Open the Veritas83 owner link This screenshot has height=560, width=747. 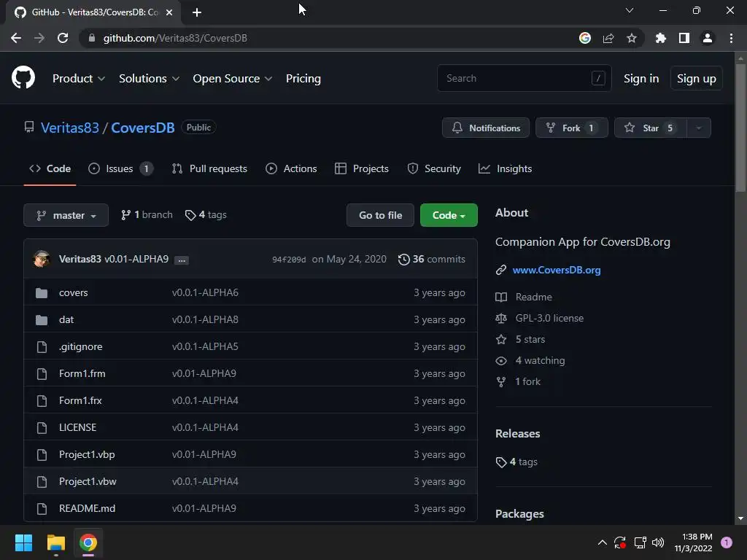(x=70, y=128)
